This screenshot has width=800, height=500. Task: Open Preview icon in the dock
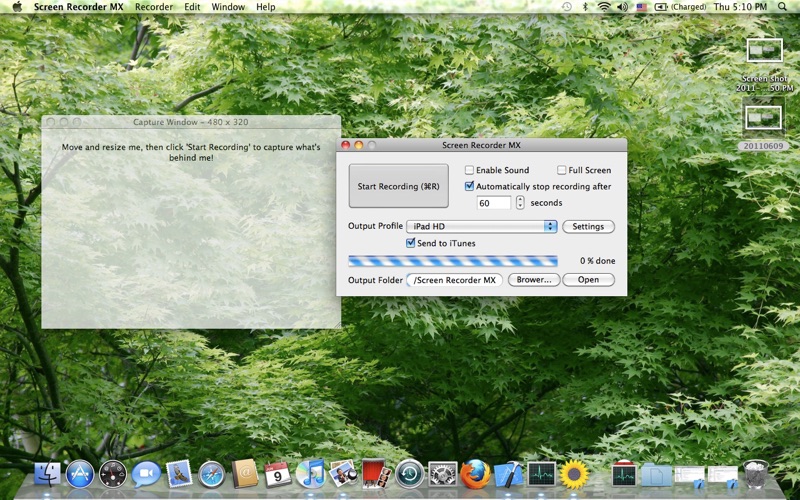pos(343,474)
